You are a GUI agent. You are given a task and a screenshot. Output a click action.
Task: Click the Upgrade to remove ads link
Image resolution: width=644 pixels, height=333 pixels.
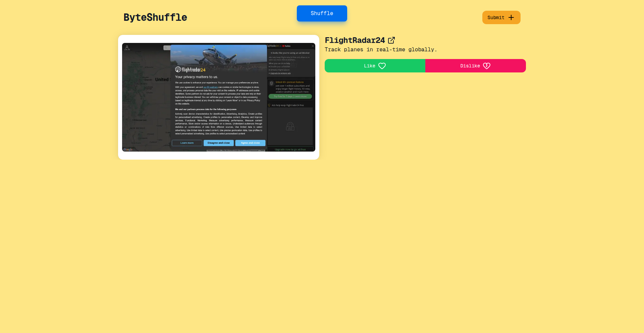(x=280, y=73)
